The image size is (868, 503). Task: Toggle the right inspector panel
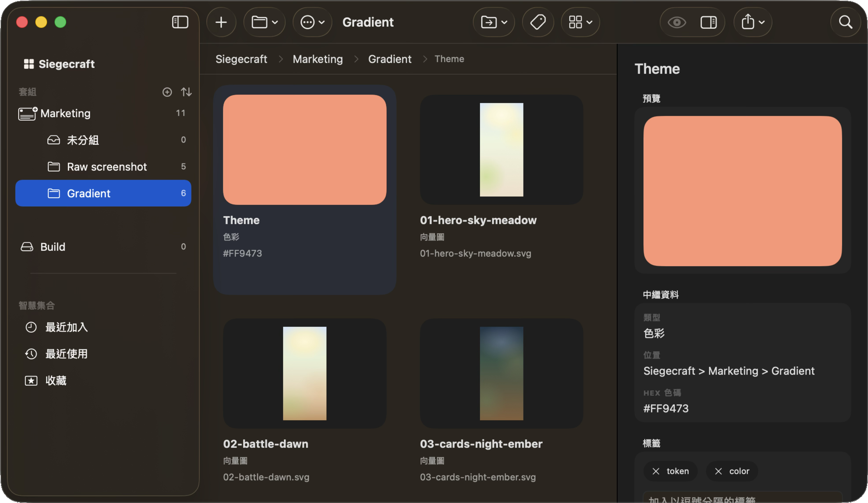(708, 22)
